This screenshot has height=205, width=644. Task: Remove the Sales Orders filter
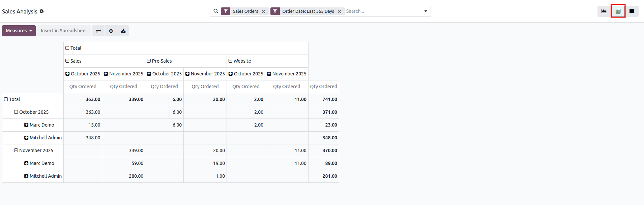[x=264, y=11]
